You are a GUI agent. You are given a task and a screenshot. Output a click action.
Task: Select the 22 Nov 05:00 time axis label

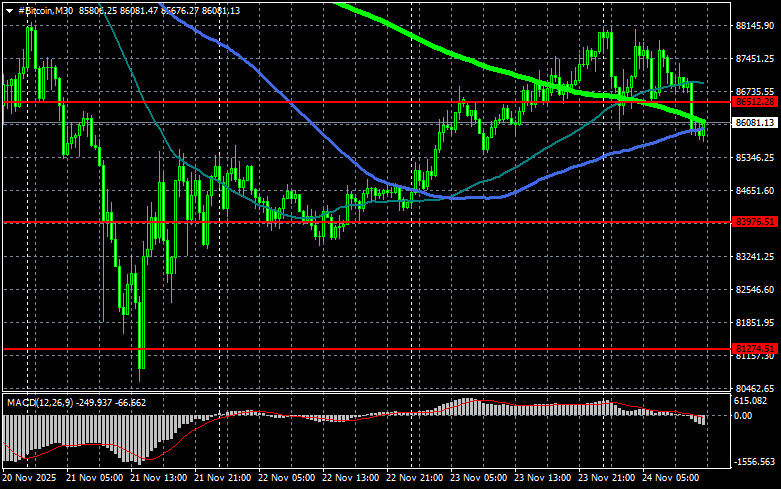coord(286,478)
